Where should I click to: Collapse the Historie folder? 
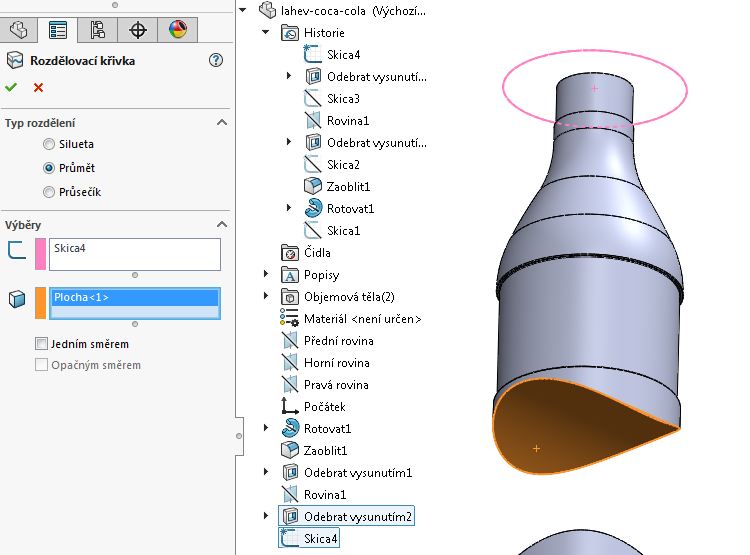click(266, 32)
